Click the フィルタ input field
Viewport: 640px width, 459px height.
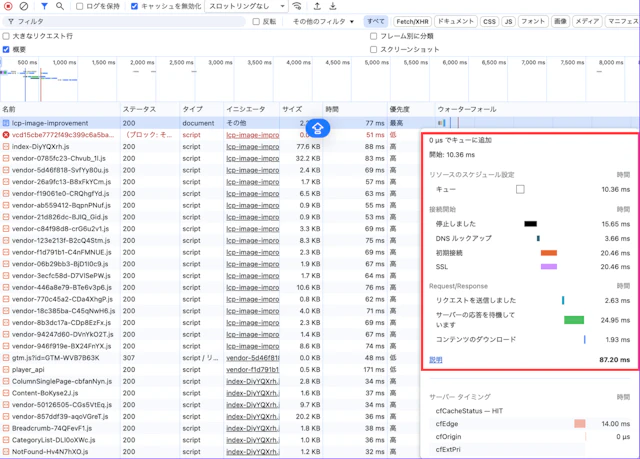(x=124, y=22)
